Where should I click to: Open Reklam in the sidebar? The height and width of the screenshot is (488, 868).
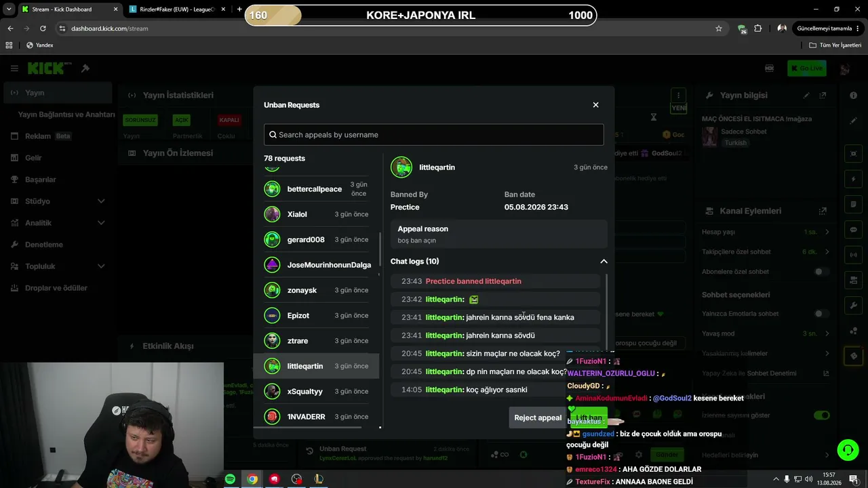(58, 136)
